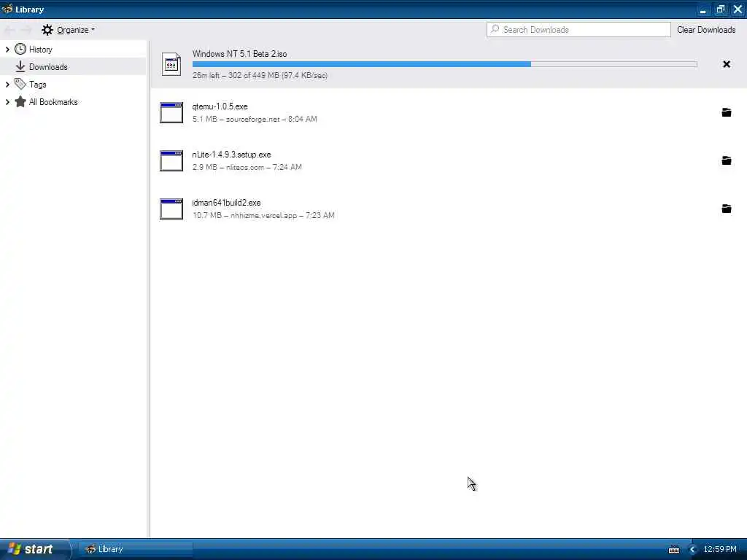
Task: Click the forward arrow in Library toolbar
Action: pyautogui.click(x=26, y=30)
